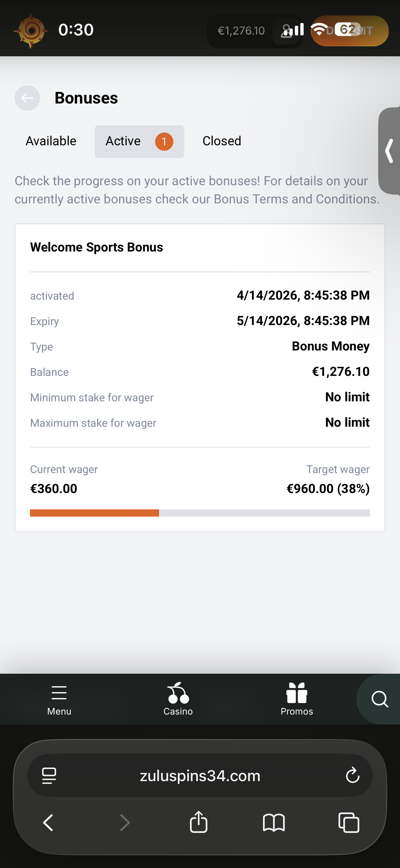Show Safari open tabs overview
Viewport: 400px width, 868px height.
pos(349,822)
